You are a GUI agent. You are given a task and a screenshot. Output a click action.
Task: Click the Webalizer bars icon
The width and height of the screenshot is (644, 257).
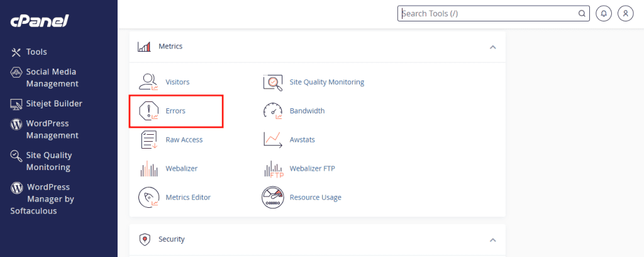(148, 169)
